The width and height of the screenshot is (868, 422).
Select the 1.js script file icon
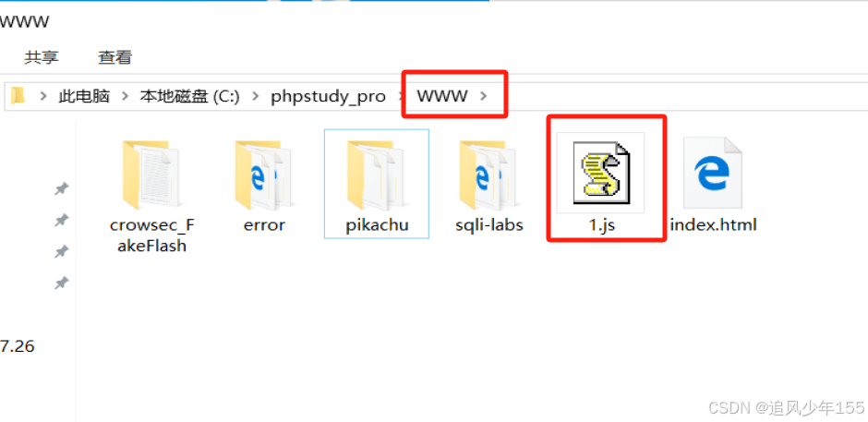point(601,173)
